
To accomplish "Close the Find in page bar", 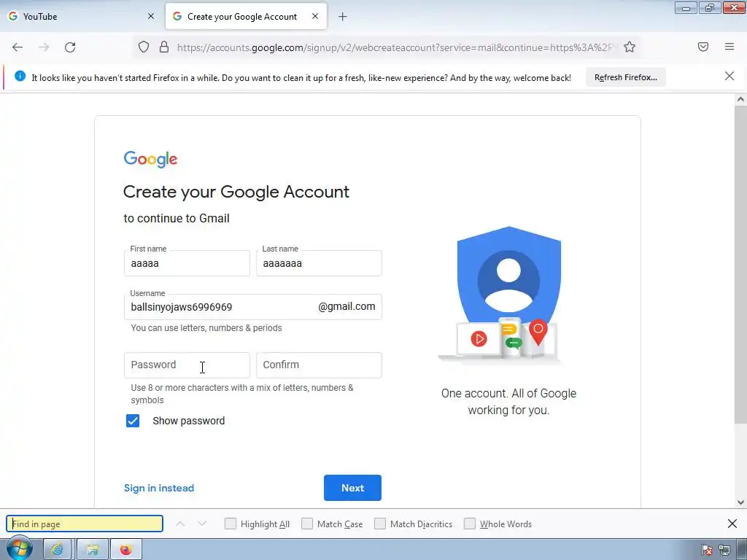I will click(732, 524).
